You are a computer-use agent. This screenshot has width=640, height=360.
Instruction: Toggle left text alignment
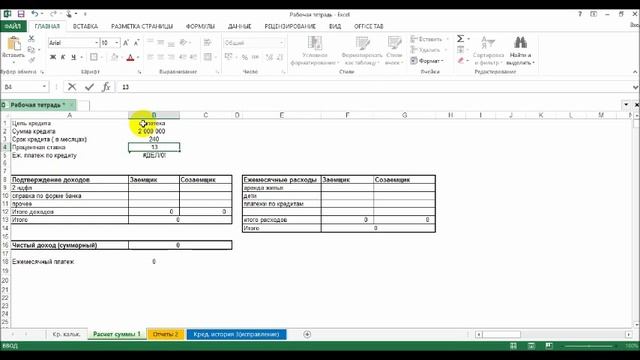150,57
